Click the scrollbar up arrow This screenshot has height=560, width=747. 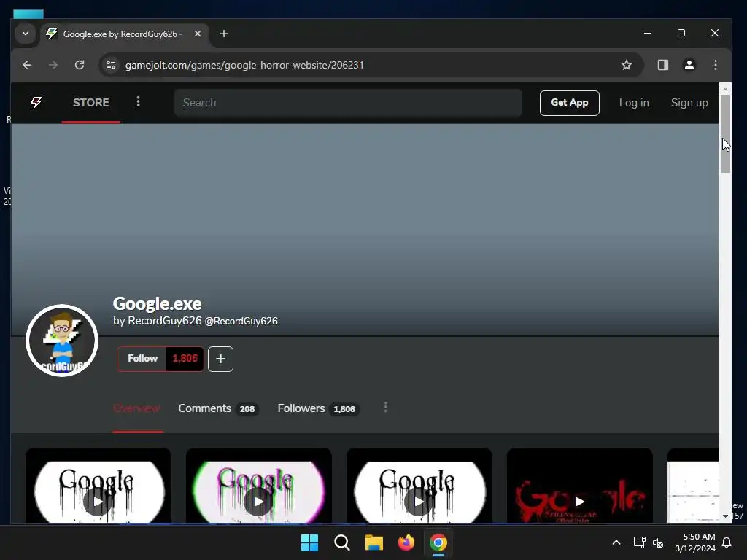(725, 89)
